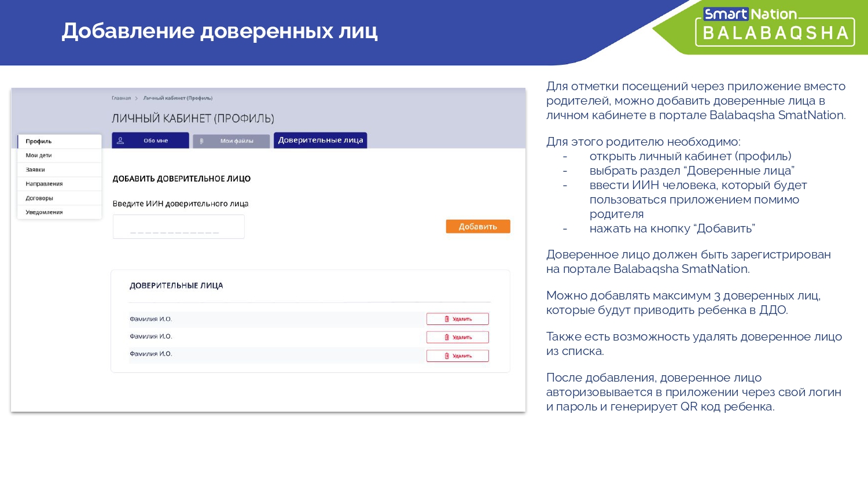Click the person icon on the Обо мне tab

click(120, 141)
